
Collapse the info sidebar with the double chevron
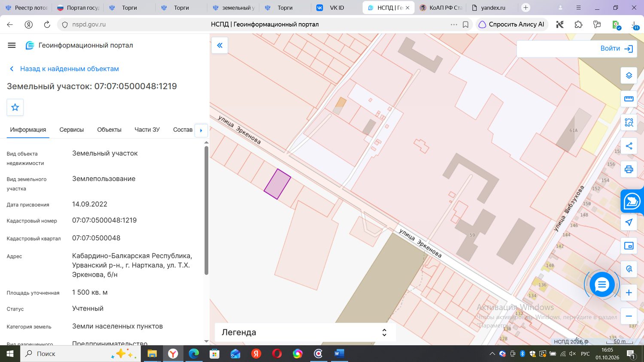(x=220, y=45)
